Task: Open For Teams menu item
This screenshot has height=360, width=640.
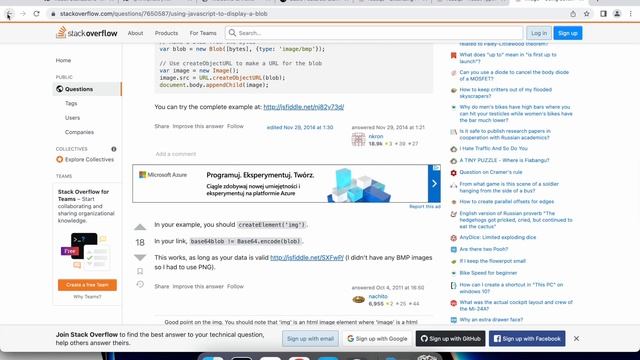Action: tap(203, 33)
